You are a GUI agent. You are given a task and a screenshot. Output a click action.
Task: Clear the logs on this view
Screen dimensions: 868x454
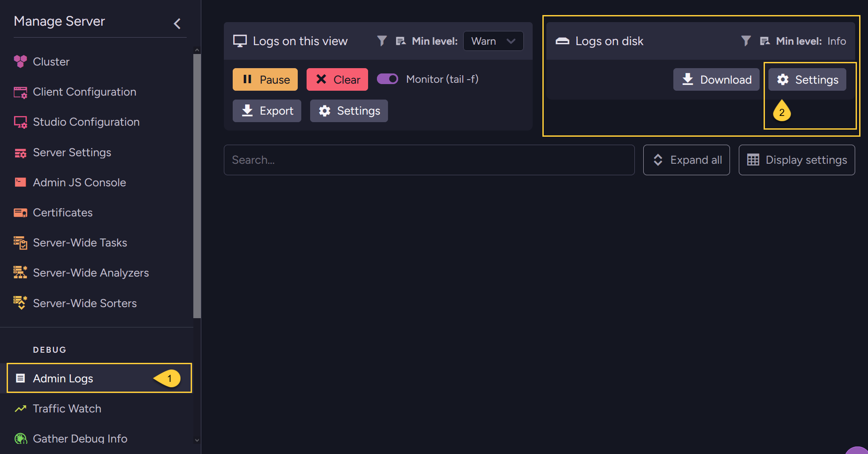click(337, 80)
